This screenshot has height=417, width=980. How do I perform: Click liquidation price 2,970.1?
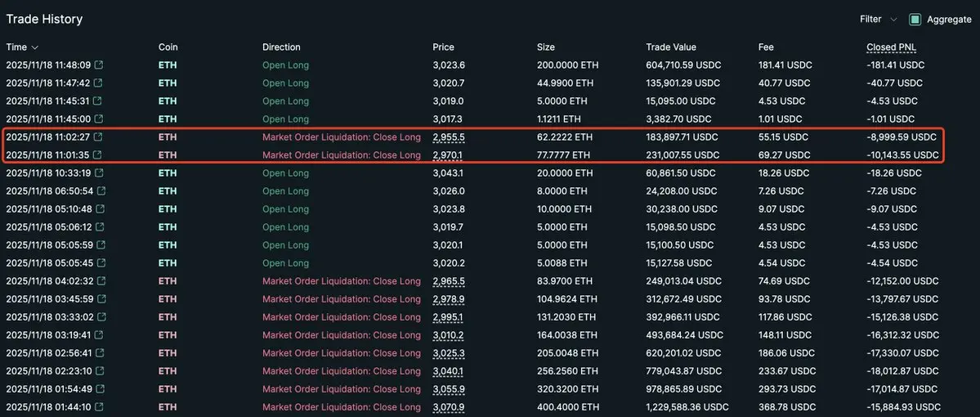pos(448,155)
